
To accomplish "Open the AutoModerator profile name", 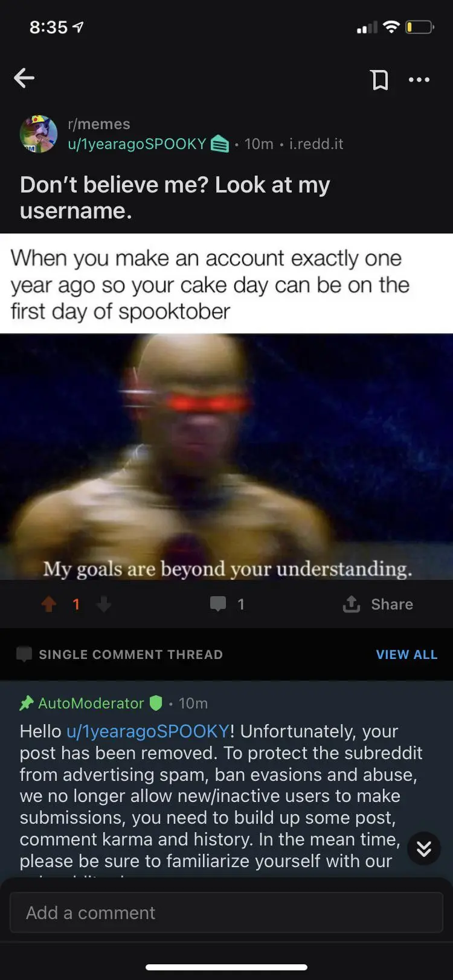I will click(91, 704).
